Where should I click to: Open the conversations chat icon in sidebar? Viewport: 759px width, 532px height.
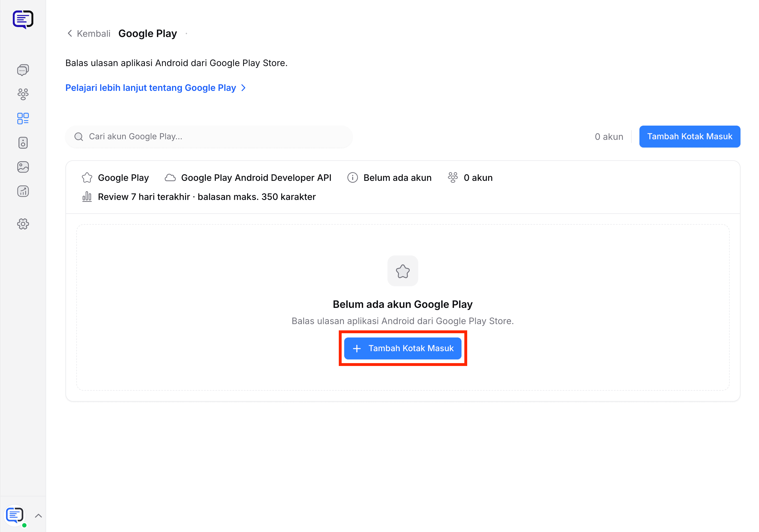pos(23,70)
